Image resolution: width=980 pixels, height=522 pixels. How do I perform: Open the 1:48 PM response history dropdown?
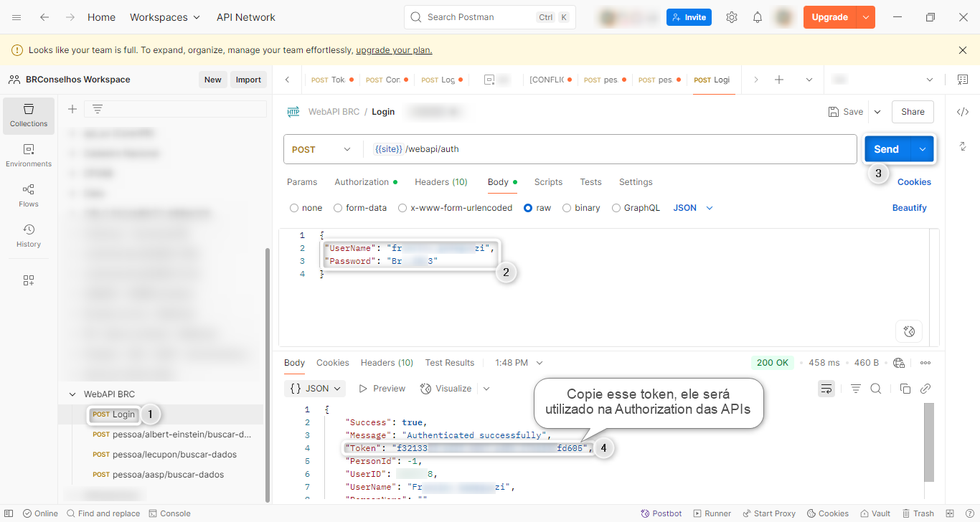click(519, 363)
